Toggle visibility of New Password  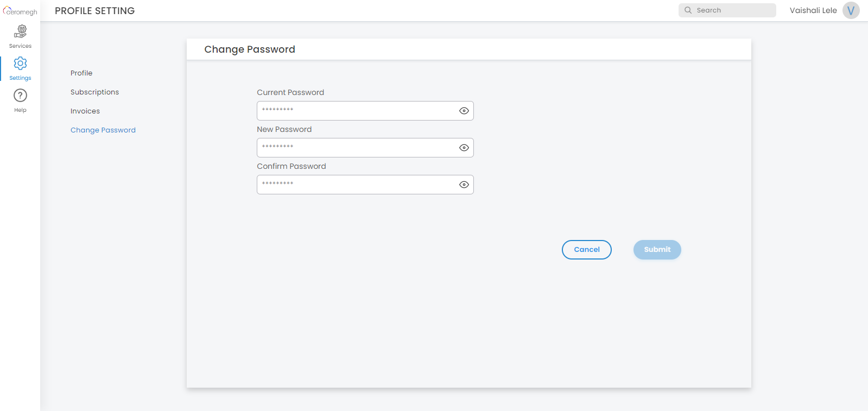(x=464, y=148)
